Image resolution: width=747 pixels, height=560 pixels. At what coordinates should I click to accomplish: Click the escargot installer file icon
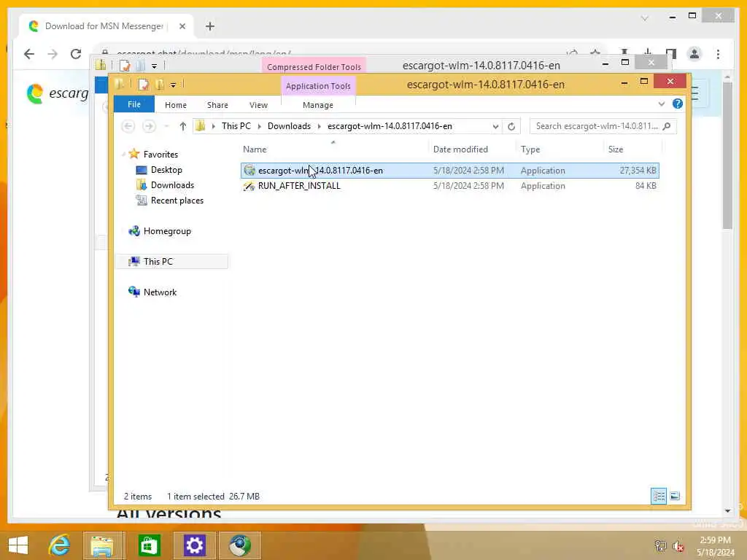(x=249, y=170)
